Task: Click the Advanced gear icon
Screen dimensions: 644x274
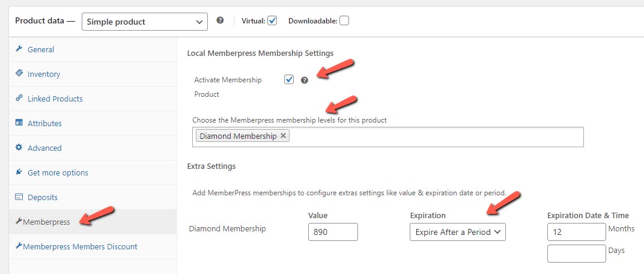Action: (x=19, y=147)
